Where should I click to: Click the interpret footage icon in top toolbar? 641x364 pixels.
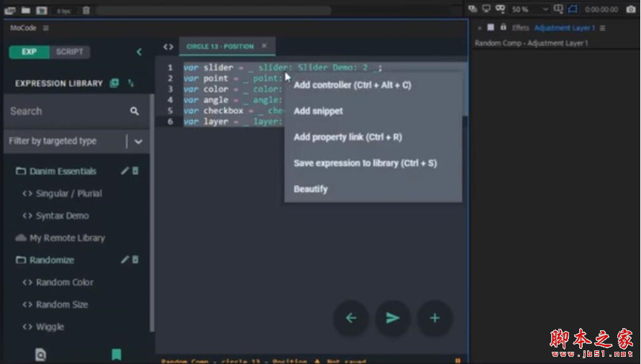pos(10,10)
